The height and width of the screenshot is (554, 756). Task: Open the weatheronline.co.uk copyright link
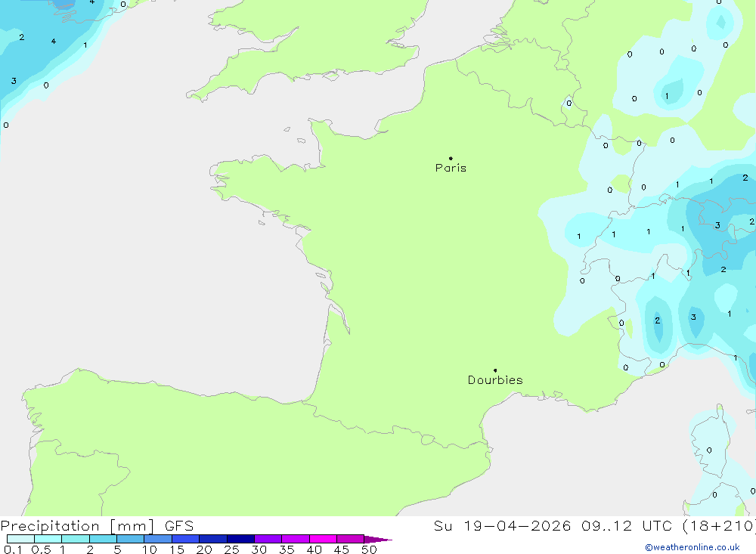pyautogui.click(x=692, y=547)
